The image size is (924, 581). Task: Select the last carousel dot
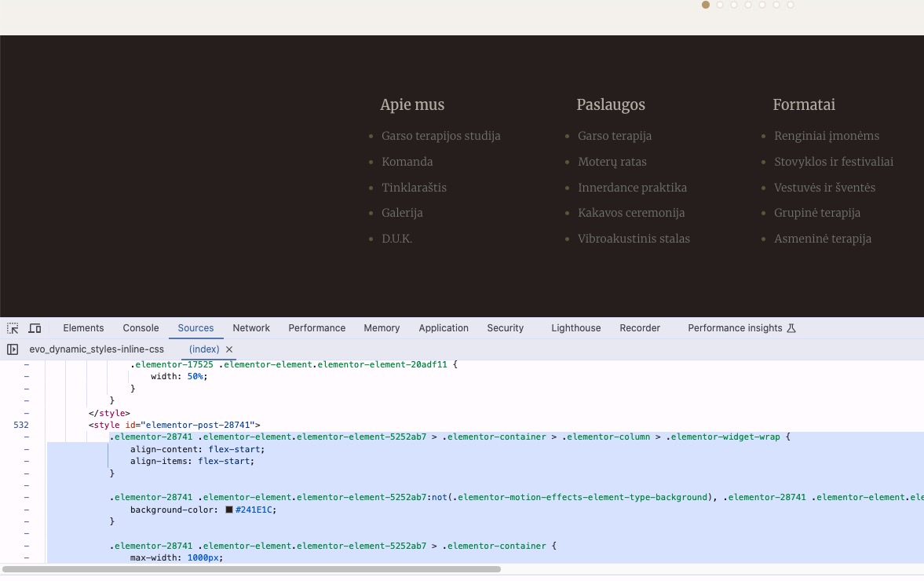click(791, 5)
